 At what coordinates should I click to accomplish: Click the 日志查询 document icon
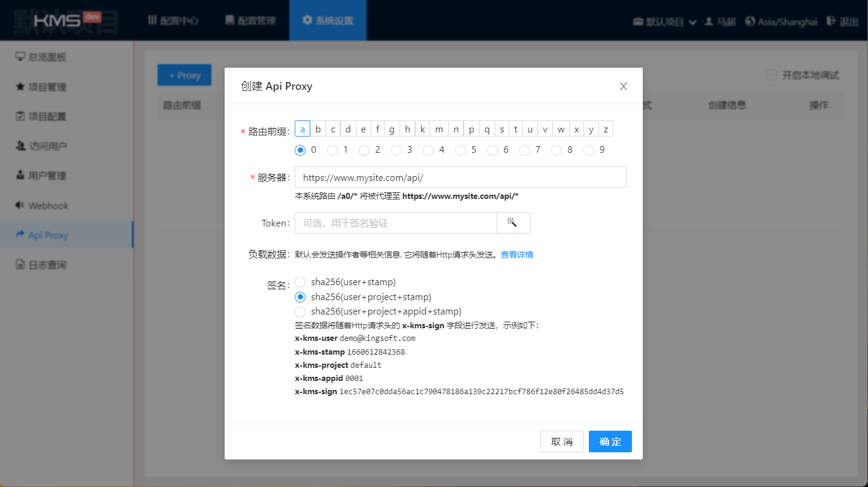[x=20, y=265]
